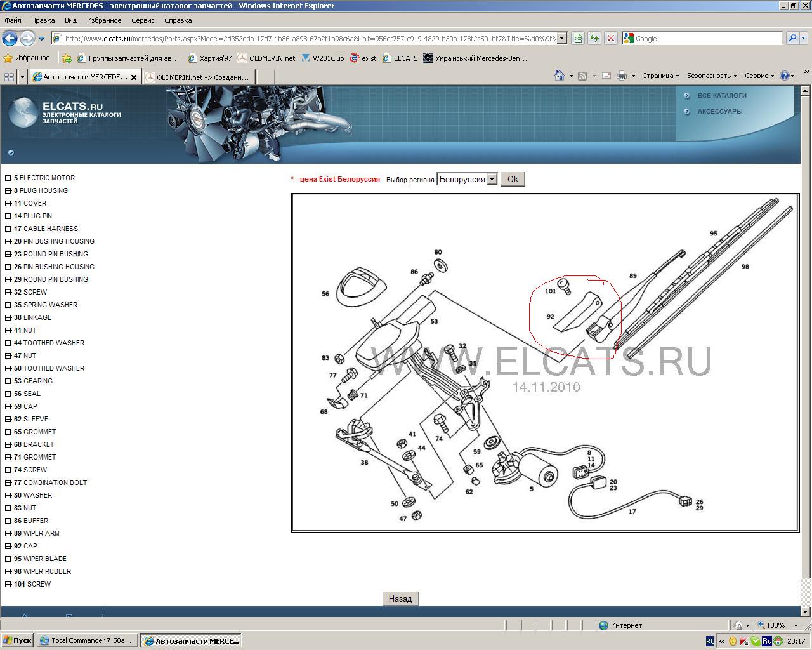
Task: Open the recent pages dropdown beside Forward
Action: (42, 39)
